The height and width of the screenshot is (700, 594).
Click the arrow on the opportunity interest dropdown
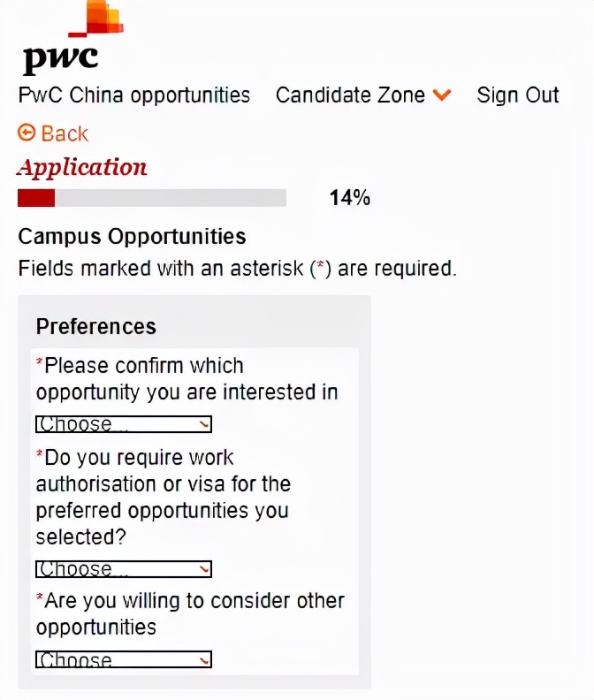click(x=205, y=425)
